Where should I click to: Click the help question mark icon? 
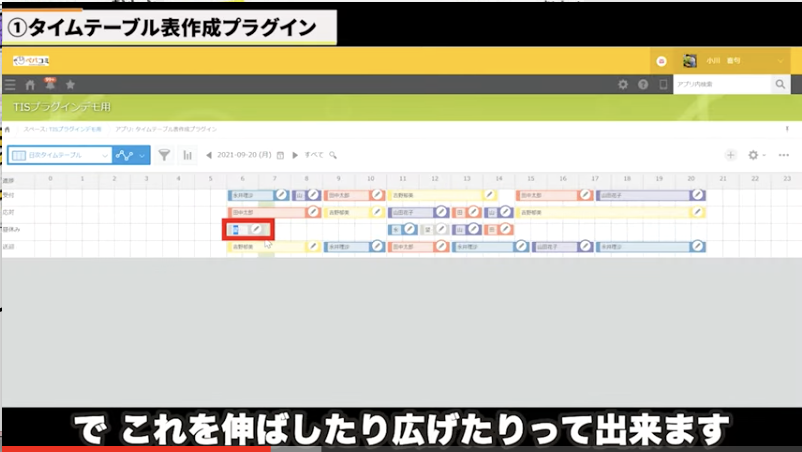(x=643, y=85)
